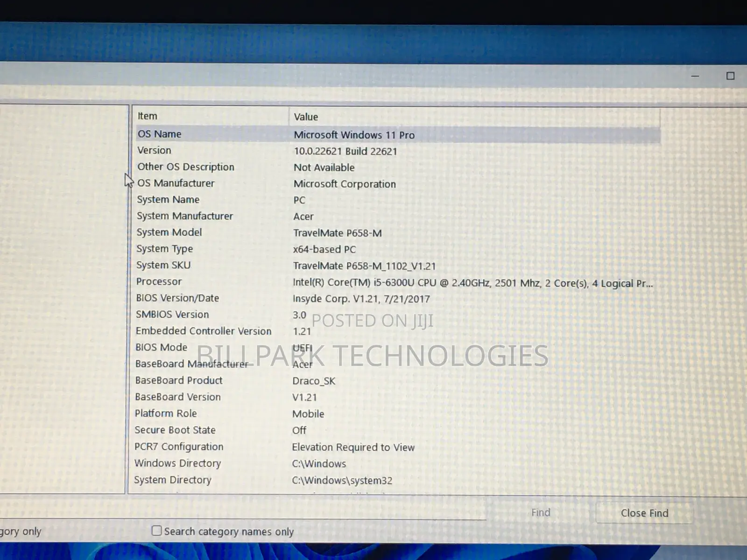Select the System Model row
The height and width of the screenshot is (560, 747).
point(398,232)
